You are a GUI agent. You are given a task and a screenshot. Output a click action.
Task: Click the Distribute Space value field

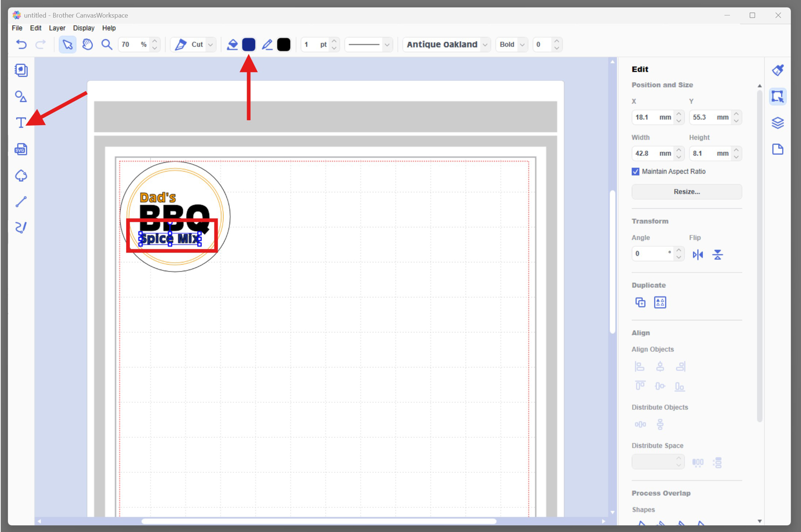pyautogui.click(x=653, y=462)
